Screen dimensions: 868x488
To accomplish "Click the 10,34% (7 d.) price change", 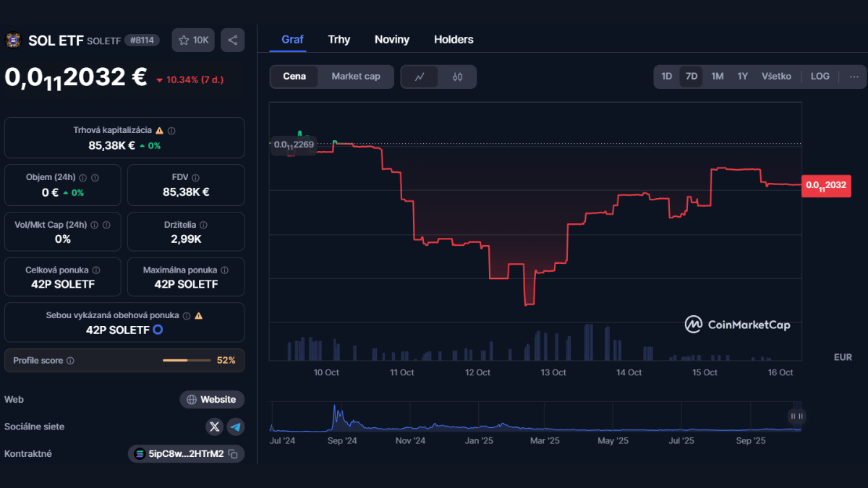I will 190,80.
